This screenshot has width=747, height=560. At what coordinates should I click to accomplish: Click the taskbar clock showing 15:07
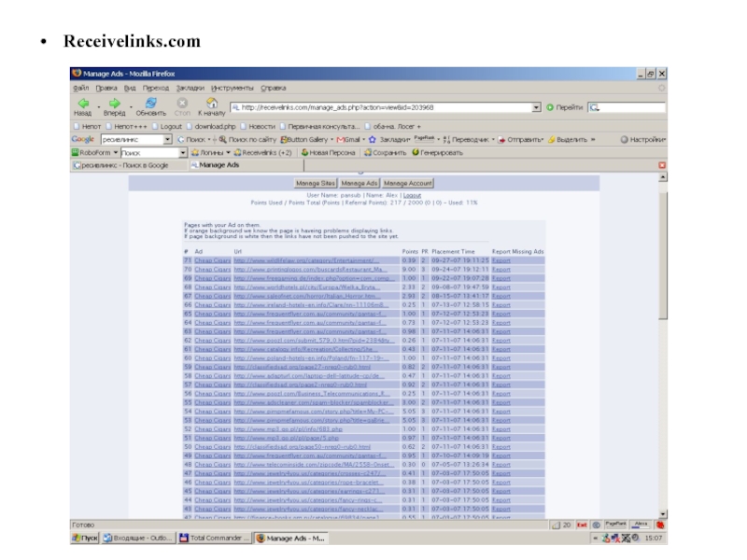tap(653, 539)
